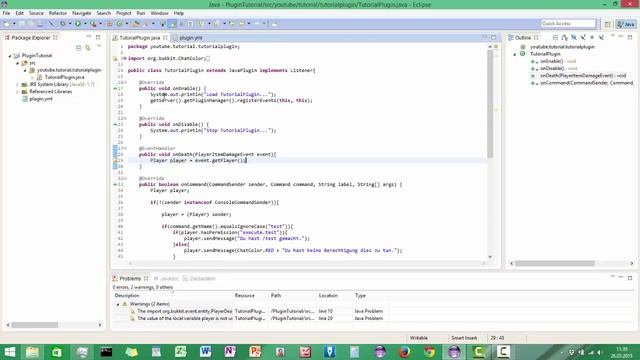The image size is (640, 360).
Task: Open the Refactor menu
Action: (x=58, y=13)
